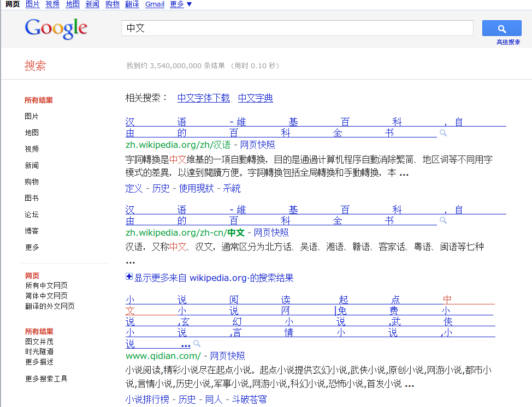The width and height of the screenshot is (532, 407).
Task: Select 所有中文网页 filter
Action: pos(46,285)
